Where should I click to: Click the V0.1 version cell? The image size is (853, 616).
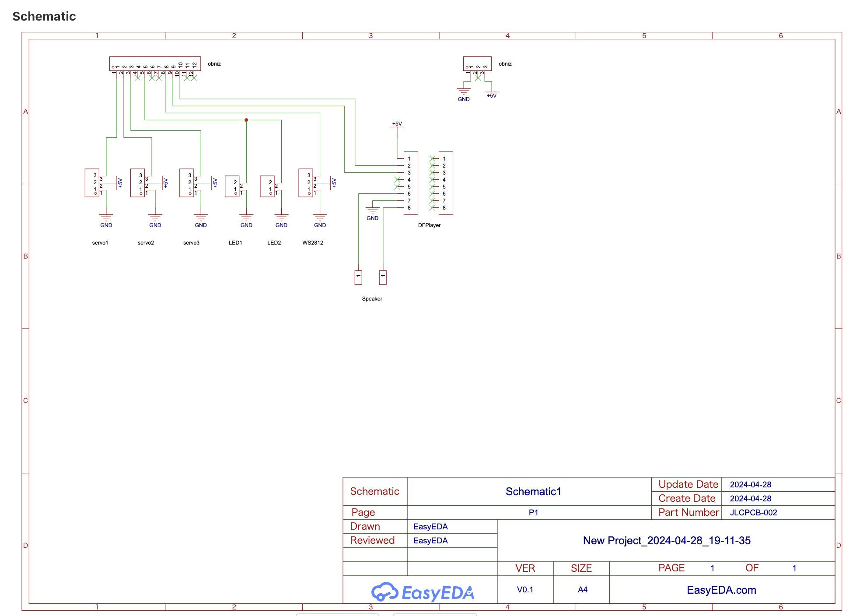525,590
